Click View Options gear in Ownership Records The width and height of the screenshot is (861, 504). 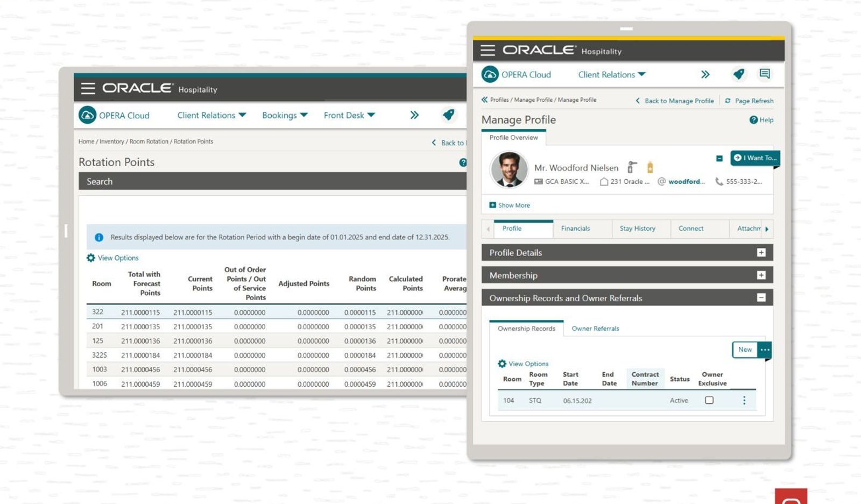(x=502, y=364)
